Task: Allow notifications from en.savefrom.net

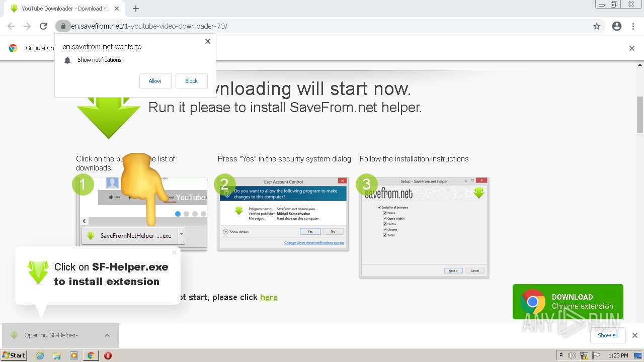Action: (x=155, y=81)
